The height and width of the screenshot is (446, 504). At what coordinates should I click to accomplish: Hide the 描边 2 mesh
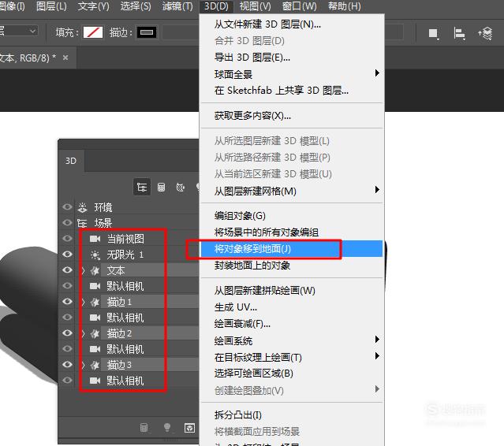point(67,333)
